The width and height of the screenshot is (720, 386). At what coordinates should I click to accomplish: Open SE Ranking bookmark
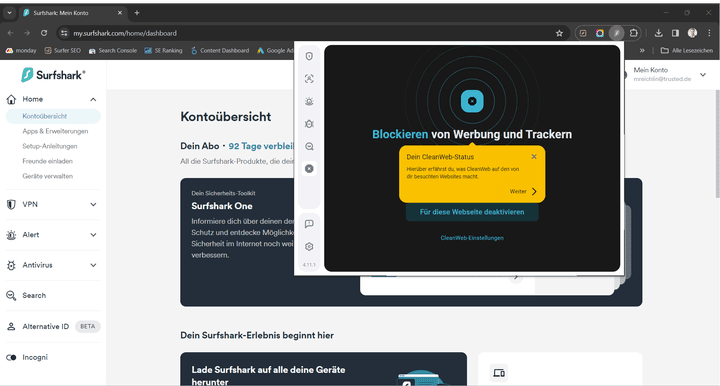pos(163,50)
